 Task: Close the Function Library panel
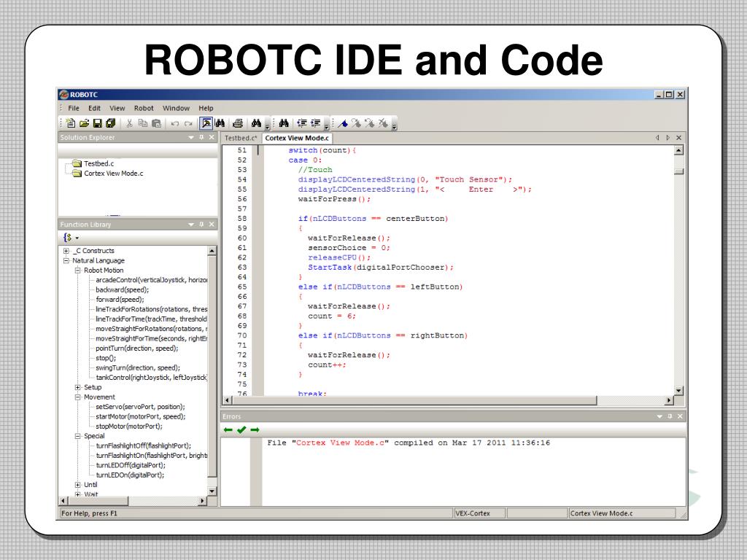point(212,225)
